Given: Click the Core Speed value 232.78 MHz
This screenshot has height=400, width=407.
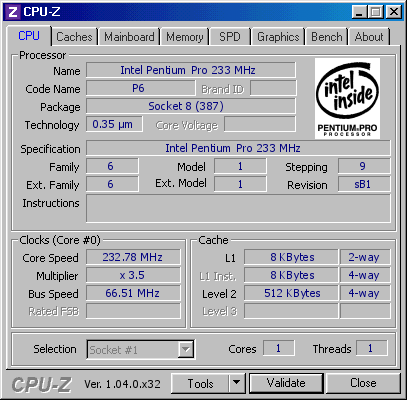Looking at the screenshot, I should 133,257.
